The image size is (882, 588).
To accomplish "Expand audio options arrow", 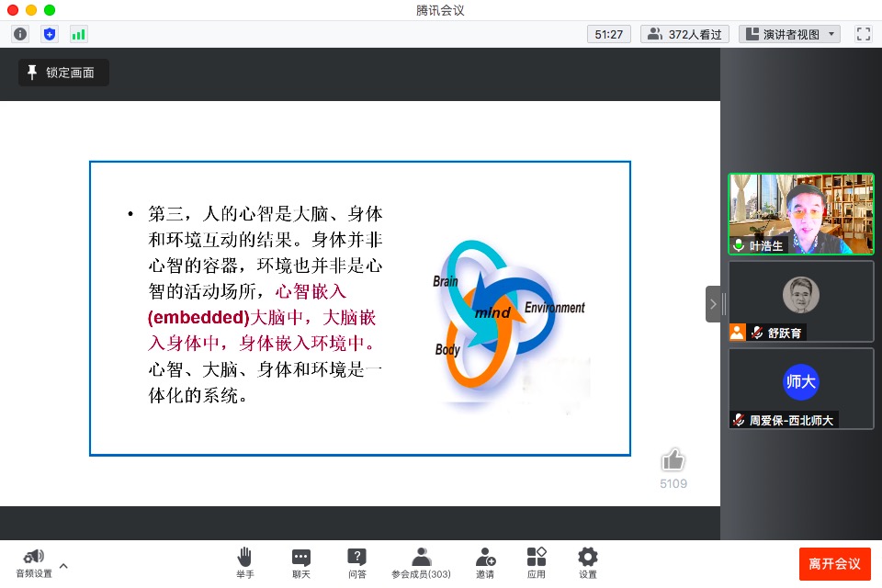I will click(x=63, y=566).
